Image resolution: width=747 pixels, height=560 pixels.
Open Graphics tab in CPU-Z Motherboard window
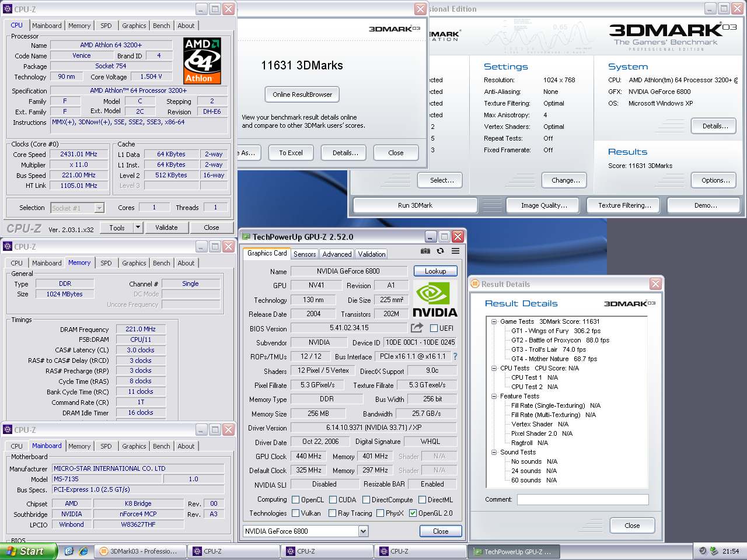point(134,446)
